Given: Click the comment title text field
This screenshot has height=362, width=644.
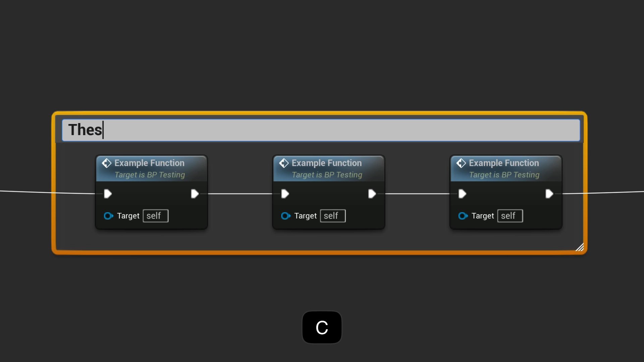Looking at the screenshot, I should pyautogui.click(x=321, y=130).
